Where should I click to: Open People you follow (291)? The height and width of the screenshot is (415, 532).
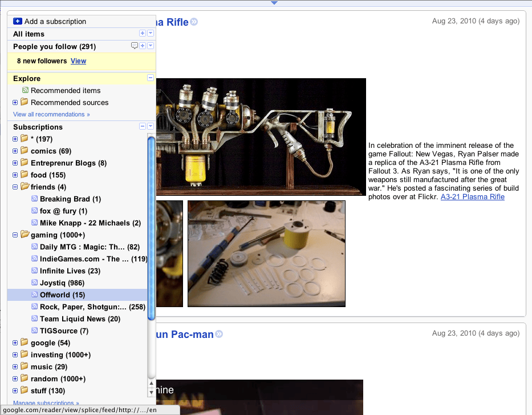[x=55, y=47]
